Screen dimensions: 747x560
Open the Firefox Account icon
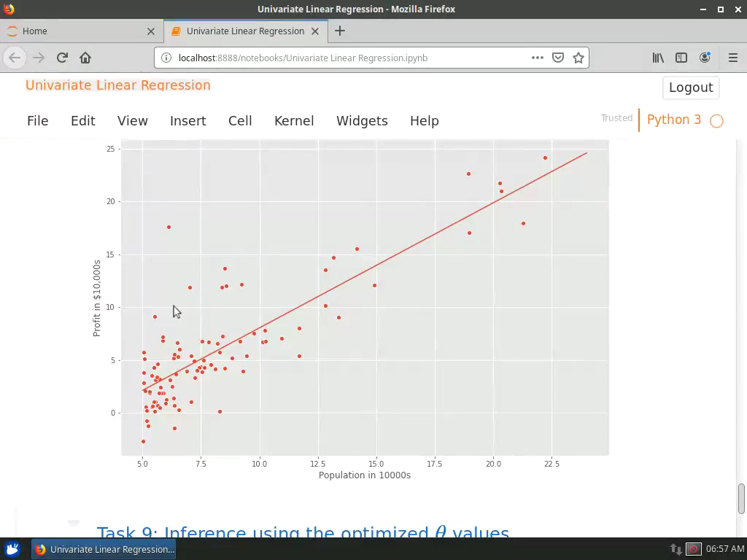704,58
